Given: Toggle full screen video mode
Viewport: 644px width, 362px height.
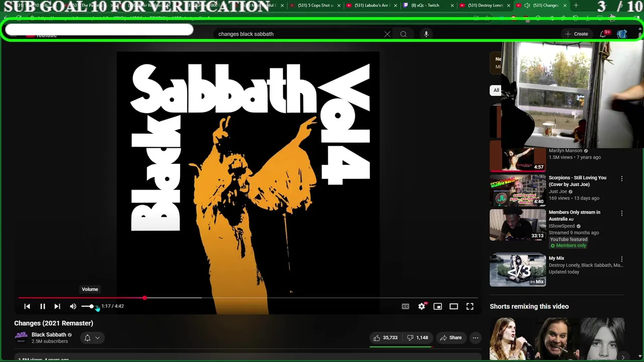Looking at the screenshot, I should point(470,306).
